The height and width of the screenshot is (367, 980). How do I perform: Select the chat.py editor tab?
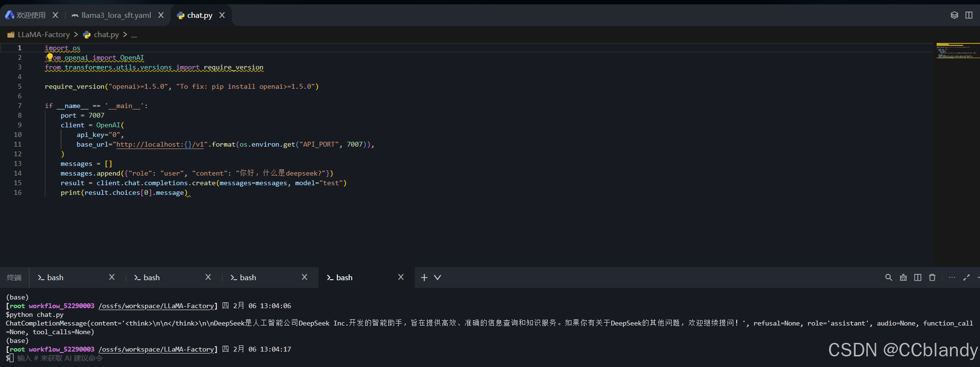[x=200, y=15]
